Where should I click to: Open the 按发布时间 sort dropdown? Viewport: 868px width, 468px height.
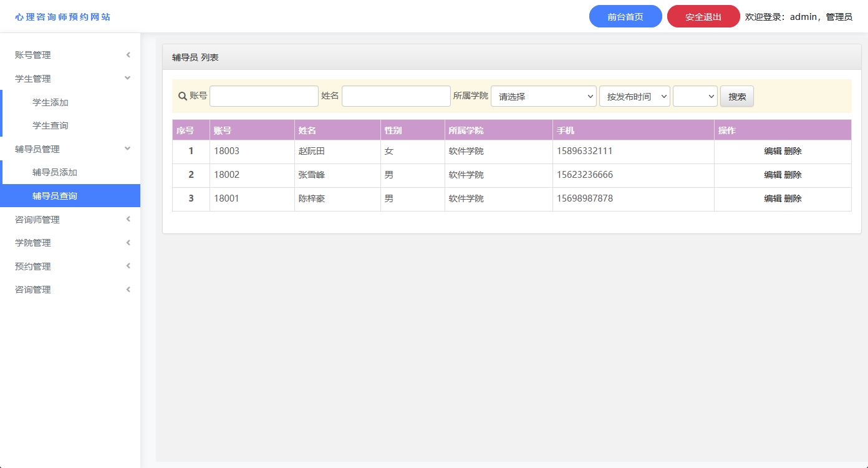click(x=635, y=96)
